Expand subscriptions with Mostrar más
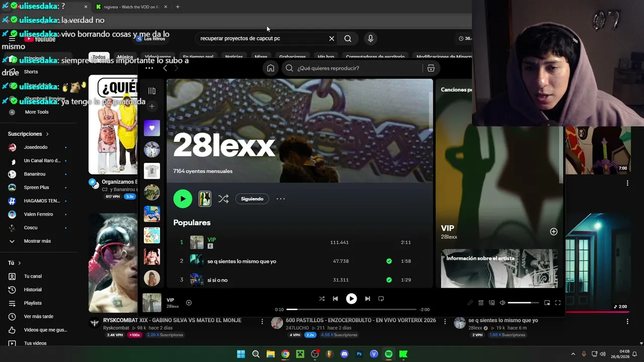Viewport: 644px width, 362px height. pyautogui.click(x=38, y=241)
